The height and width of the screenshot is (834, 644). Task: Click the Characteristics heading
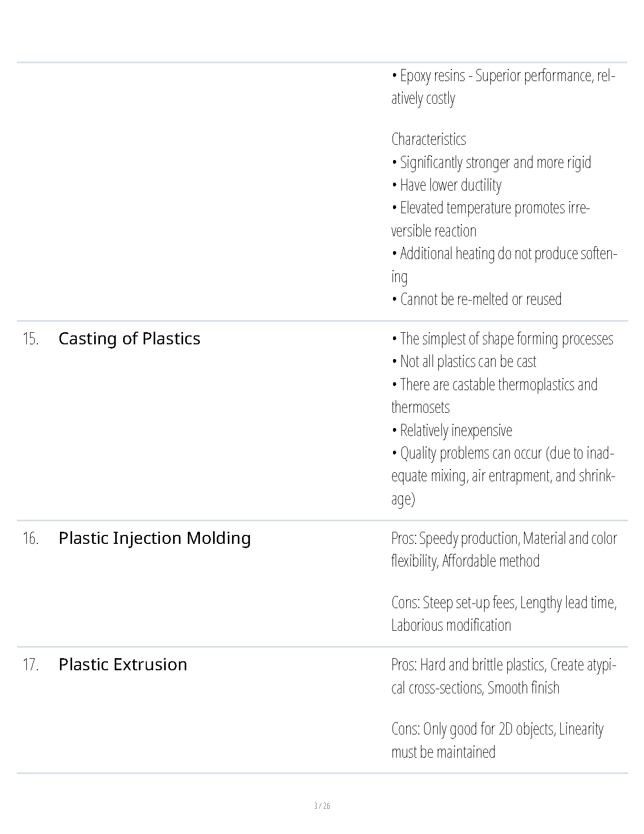[429, 139]
